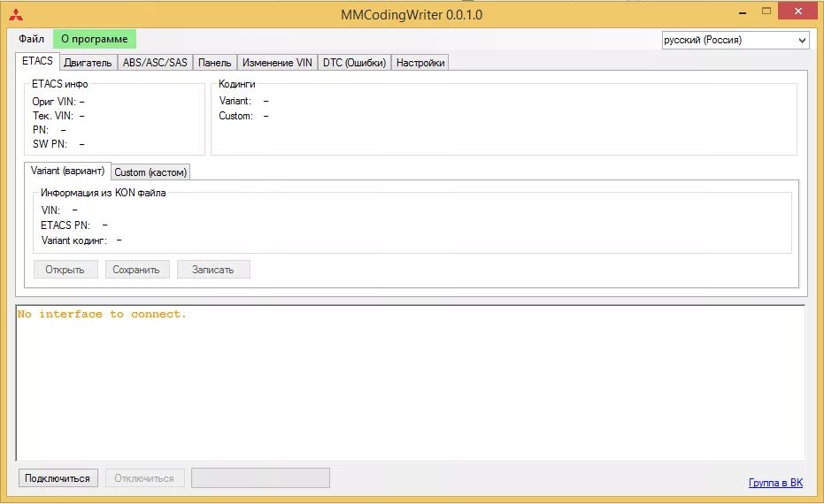The image size is (824, 504).
Task: Click the Тек. VIN: label
Action: pos(53,116)
